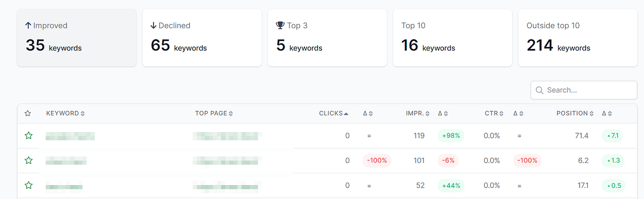Click the +98% impressions badge
Viewport: 644px width, 199px height.
point(451,136)
